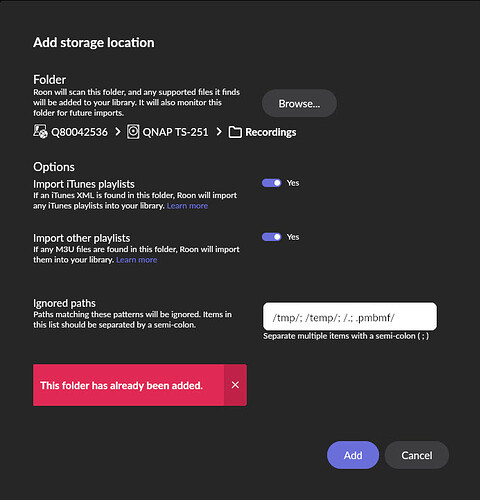Click the Q80042536 computer icon
The image size is (480, 500).
point(40,132)
